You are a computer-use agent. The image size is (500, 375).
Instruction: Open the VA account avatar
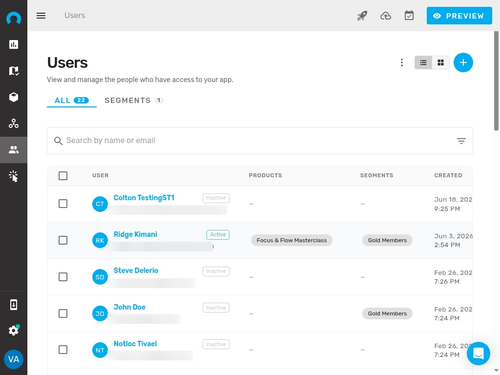[14, 359]
